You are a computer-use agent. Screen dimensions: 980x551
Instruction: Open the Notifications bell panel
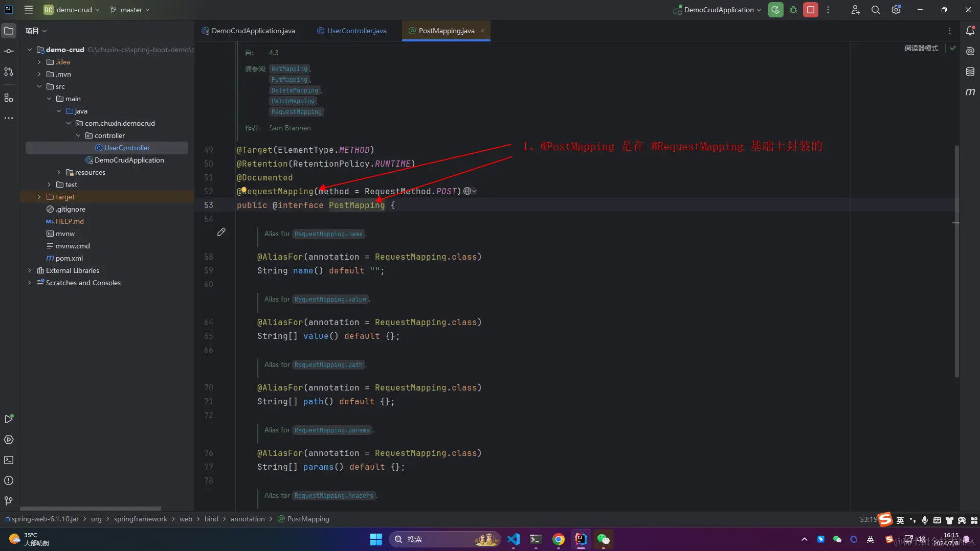(x=970, y=31)
